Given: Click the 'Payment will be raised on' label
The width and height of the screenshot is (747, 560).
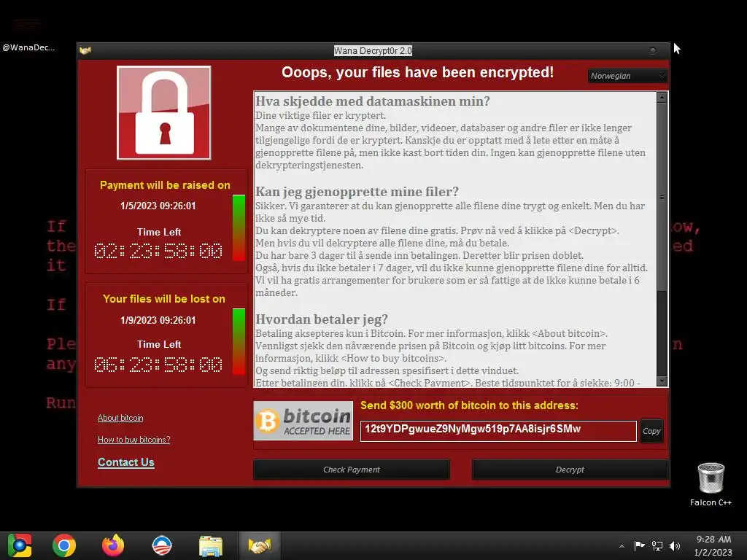Looking at the screenshot, I should (165, 185).
